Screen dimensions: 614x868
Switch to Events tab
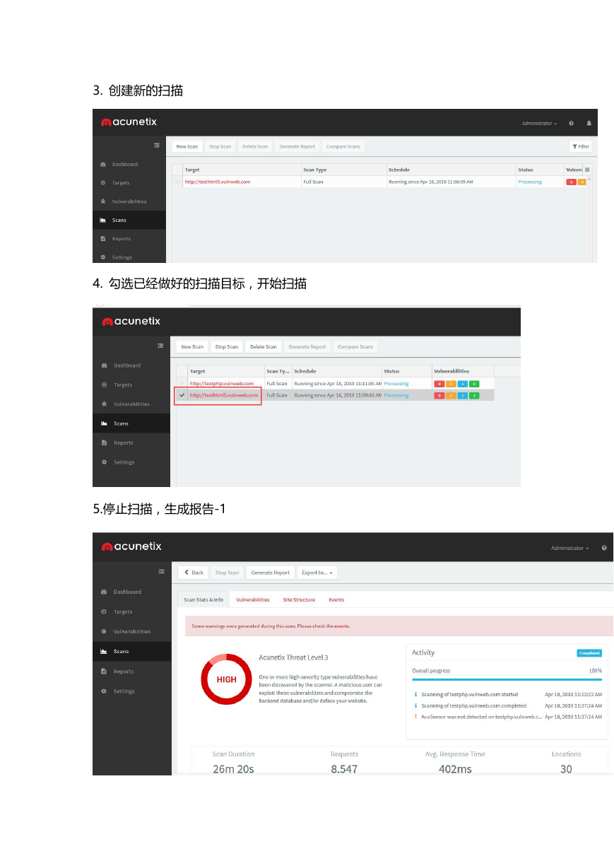(x=336, y=599)
